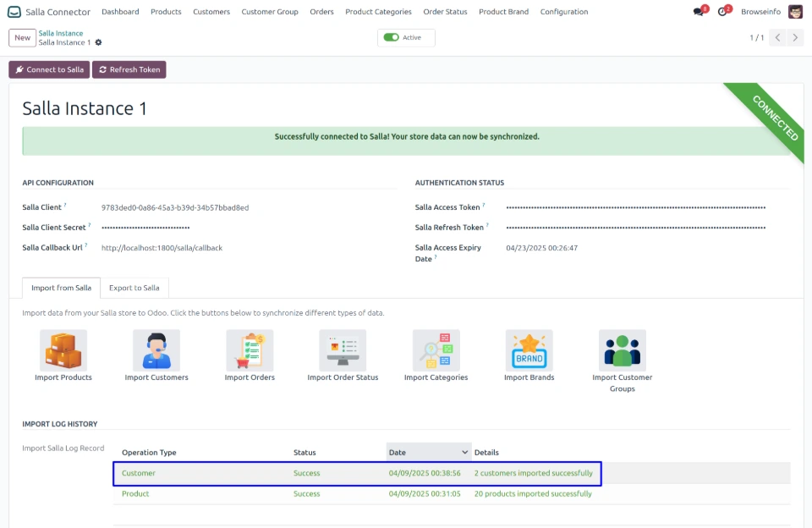Image resolution: width=812 pixels, height=528 pixels.
Task: Click the Import Products box icon
Action: (63, 350)
